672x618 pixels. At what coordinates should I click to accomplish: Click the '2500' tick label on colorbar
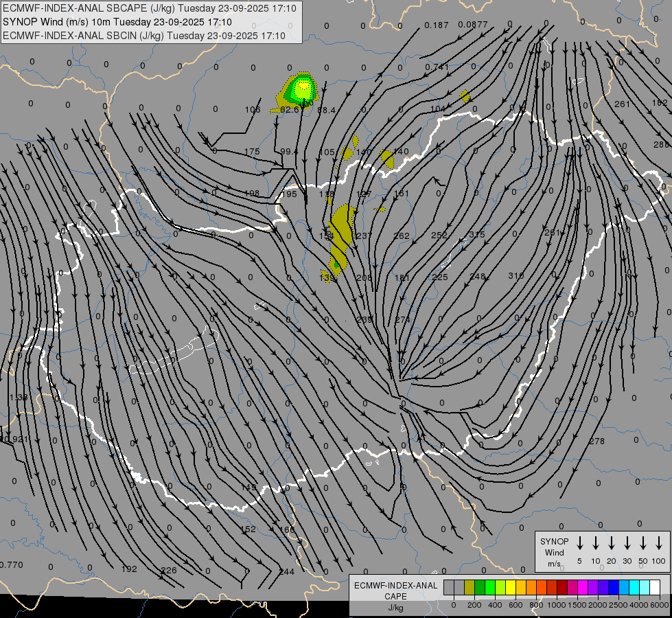click(x=618, y=605)
